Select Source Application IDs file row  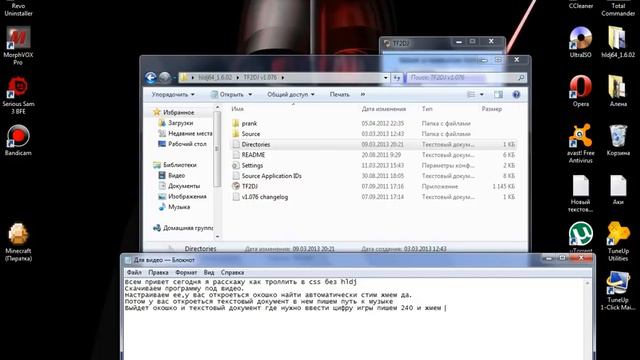[373, 176]
